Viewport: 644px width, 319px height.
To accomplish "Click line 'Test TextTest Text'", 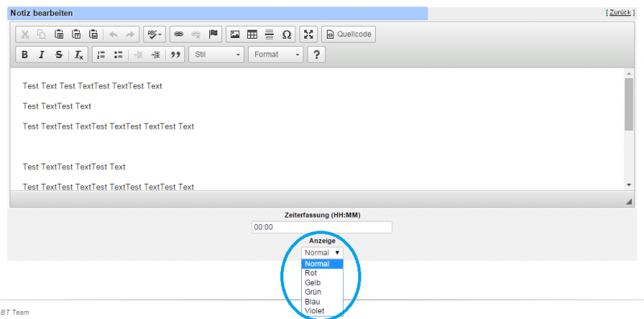I will 57,106.
